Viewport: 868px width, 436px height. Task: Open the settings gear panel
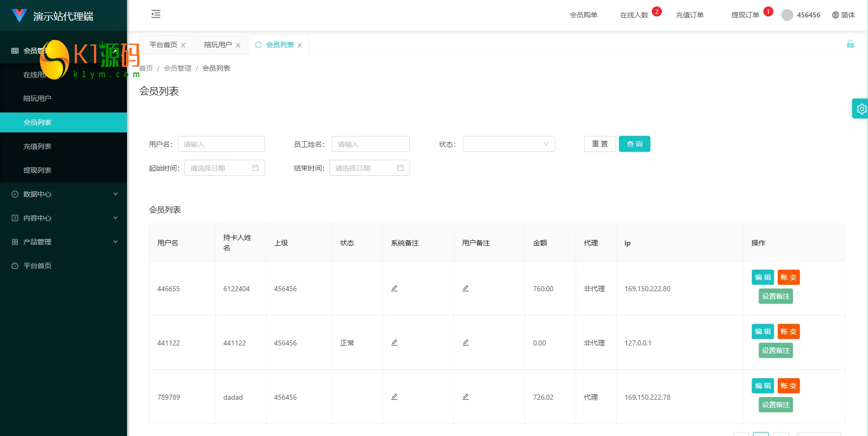[x=861, y=109]
